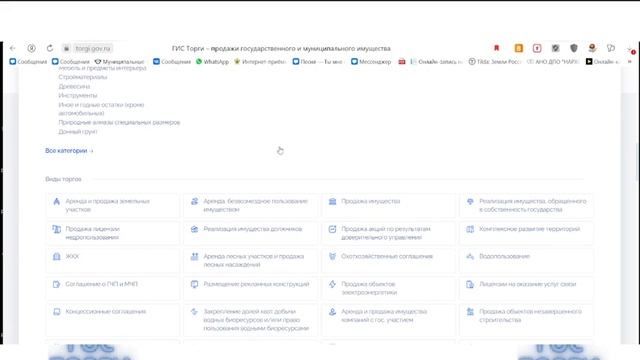640x360 pixels.
Task: Select the Продажа имущества building icon
Action: click(x=332, y=201)
